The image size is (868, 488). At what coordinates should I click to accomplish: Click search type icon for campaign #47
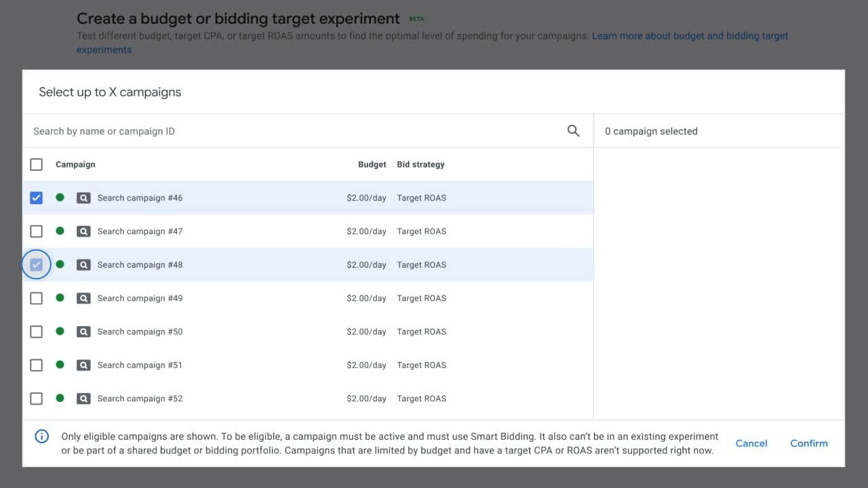pyautogui.click(x=83, y=231)
